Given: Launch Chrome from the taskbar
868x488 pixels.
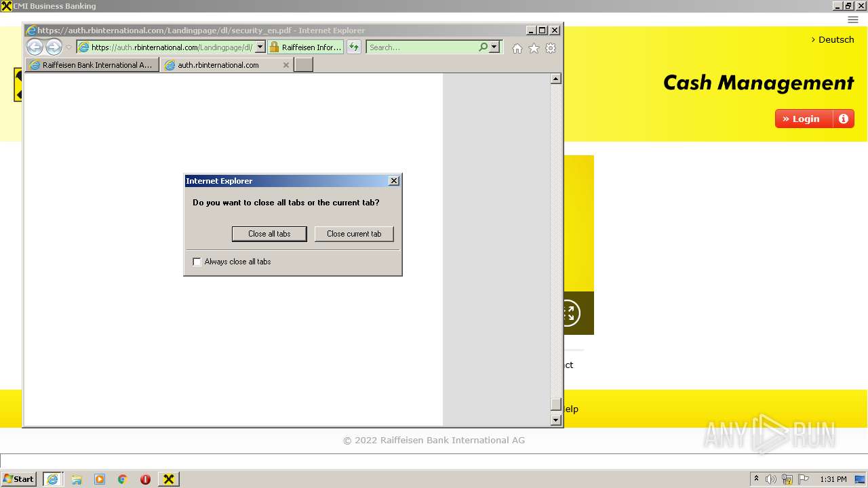Looking at the screenshot, I should (x=123, y=479).
